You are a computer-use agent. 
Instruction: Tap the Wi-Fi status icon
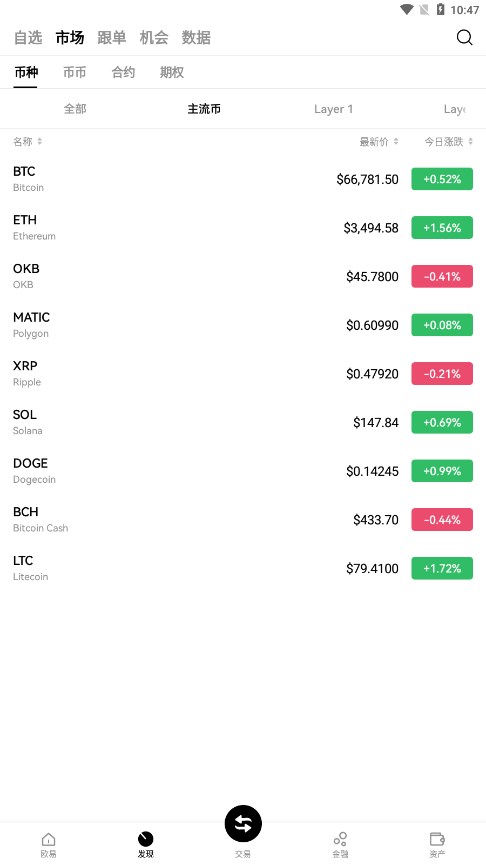pyautogui.click(x=407, y=9)
